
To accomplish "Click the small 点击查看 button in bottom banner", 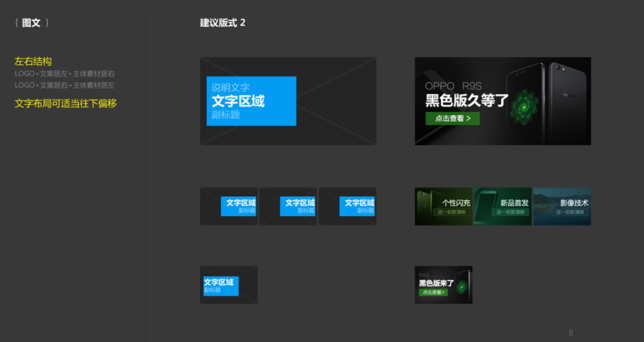I will click(432, 293).
